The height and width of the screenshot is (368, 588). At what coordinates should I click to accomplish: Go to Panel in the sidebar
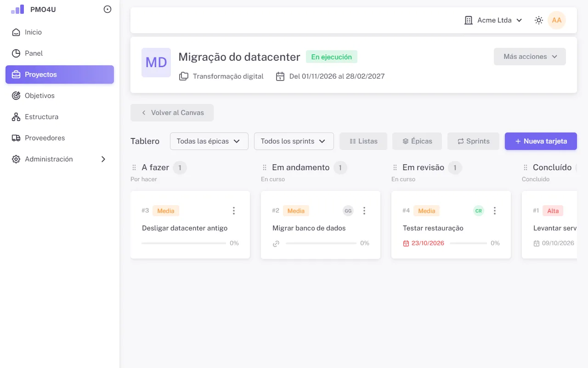point(60,53)
